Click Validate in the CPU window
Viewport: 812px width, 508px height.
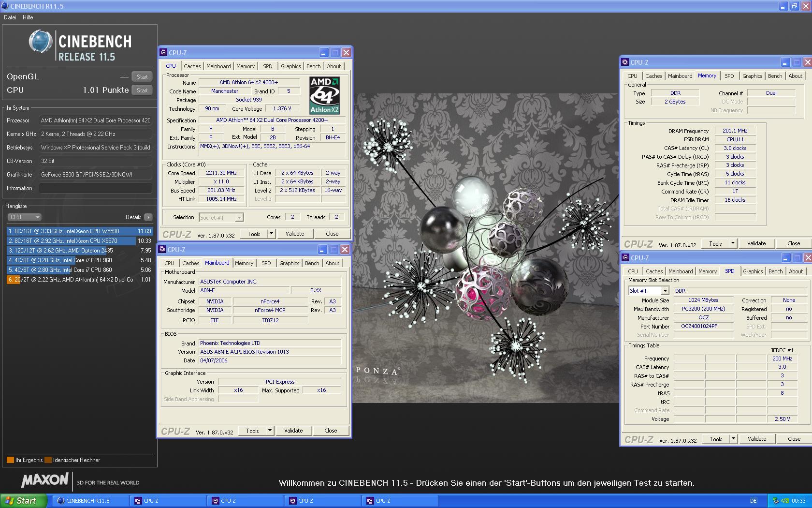[x=295, y=234]
